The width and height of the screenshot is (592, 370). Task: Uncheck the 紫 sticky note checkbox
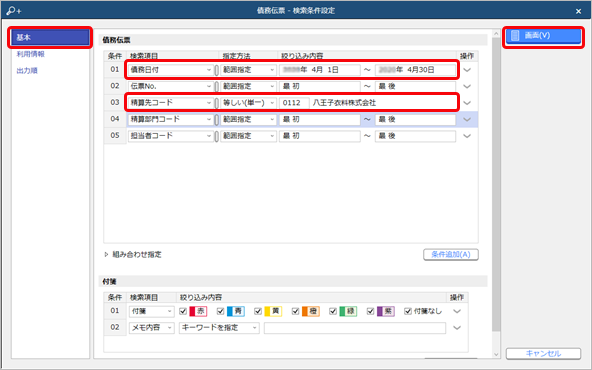[x=370, y=311]
